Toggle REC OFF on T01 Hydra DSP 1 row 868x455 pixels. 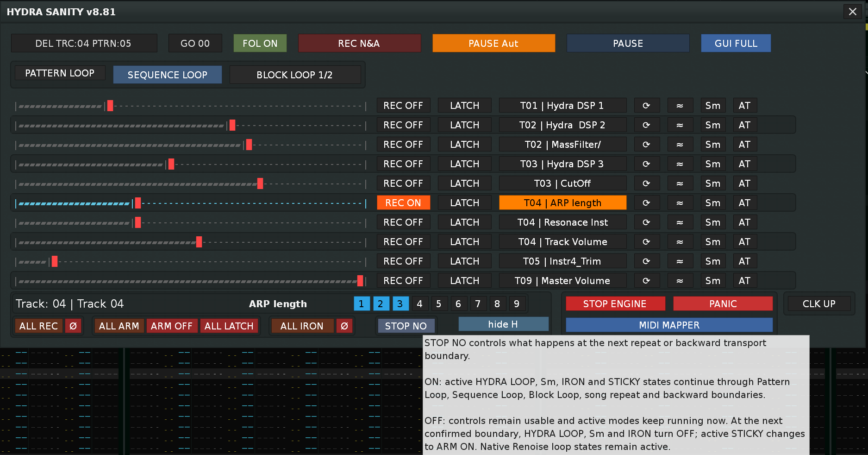click(x=403, y=106)
